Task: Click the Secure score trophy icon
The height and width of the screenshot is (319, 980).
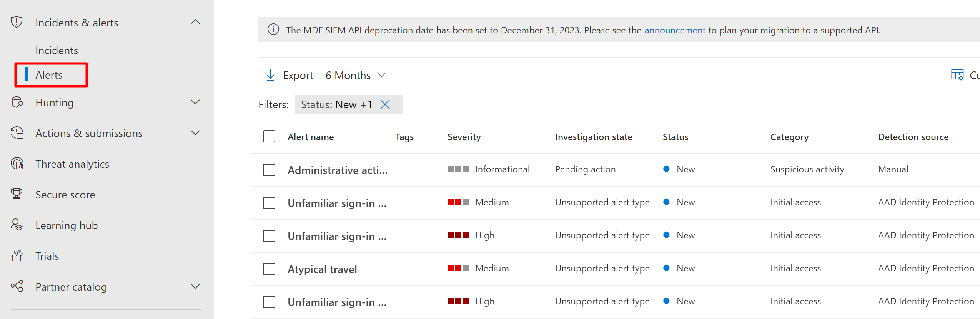Action: (x=17, y=194)
